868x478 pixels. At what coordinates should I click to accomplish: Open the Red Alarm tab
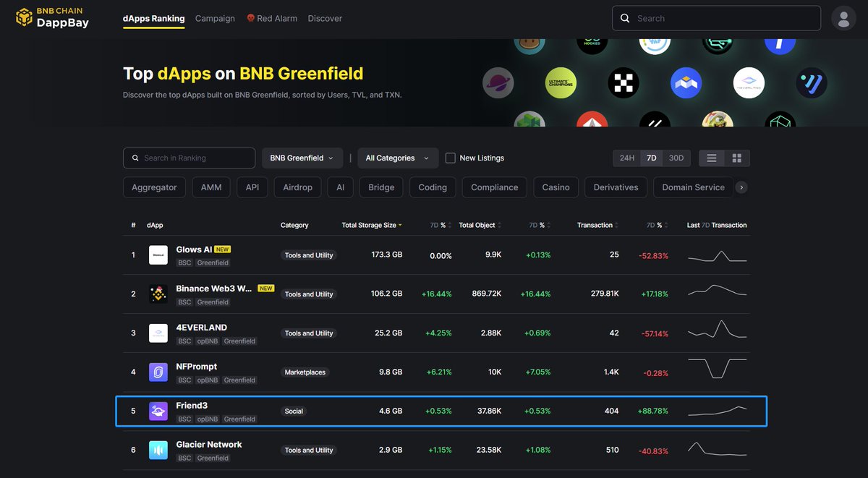(272, 18)
